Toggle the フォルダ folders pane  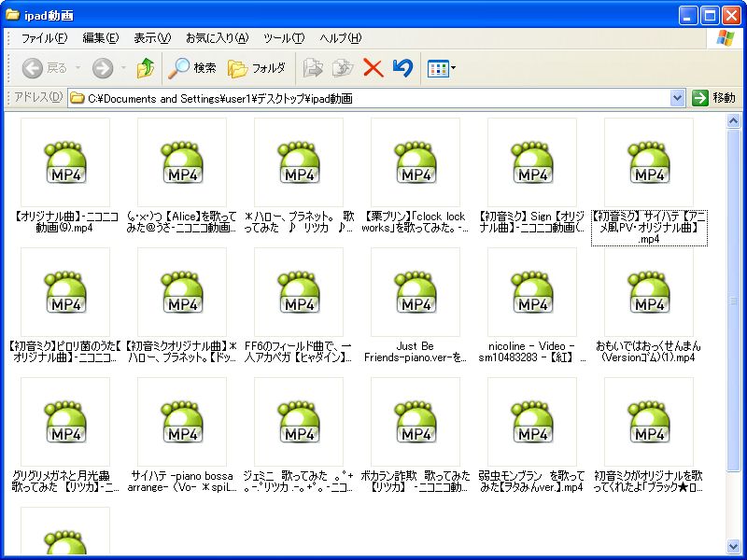[x=256, y=68]
